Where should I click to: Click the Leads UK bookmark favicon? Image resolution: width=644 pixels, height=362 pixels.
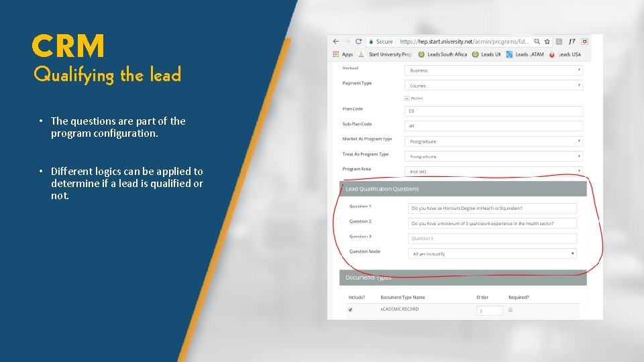[x=475, y=54]
